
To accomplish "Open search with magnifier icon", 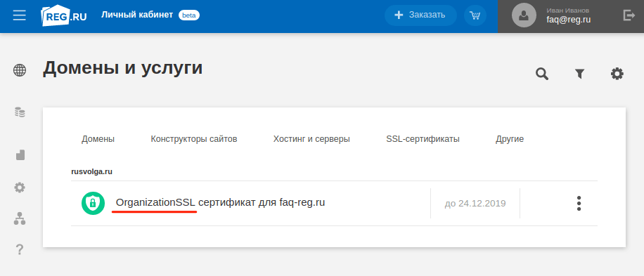I will pyautogui.click(x=542, y=74).
